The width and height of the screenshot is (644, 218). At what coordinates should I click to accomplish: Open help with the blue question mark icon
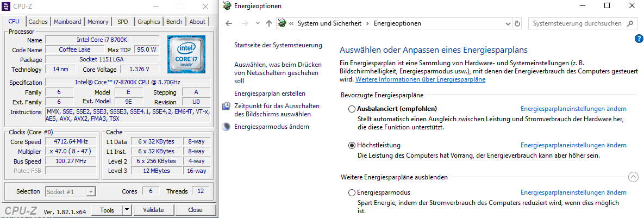tap(639, 39)
